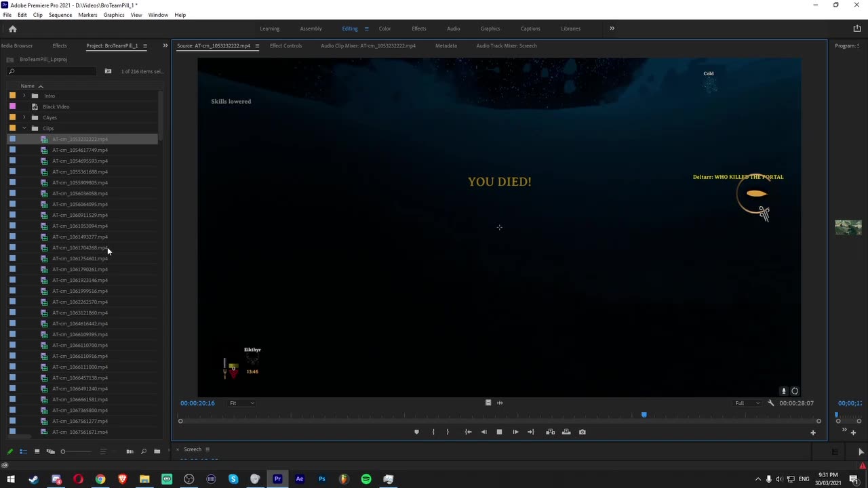Open the Markers menu
The width and height of the screenshot is (868, 488).
[x=87, y=15]
